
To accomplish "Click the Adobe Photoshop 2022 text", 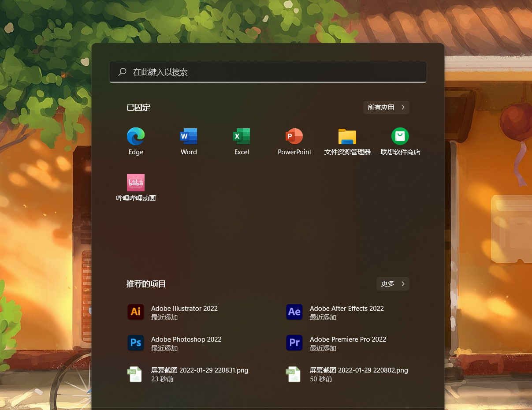I will coord(186,339).
